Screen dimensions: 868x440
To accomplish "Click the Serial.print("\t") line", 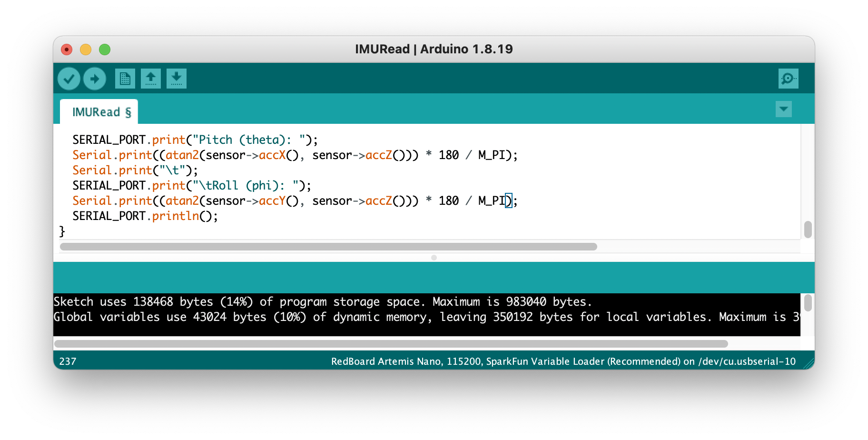I will [x=135, y=170].
